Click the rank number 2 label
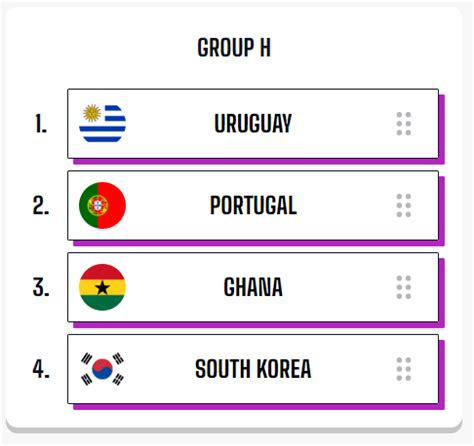 tap(41, 205)
